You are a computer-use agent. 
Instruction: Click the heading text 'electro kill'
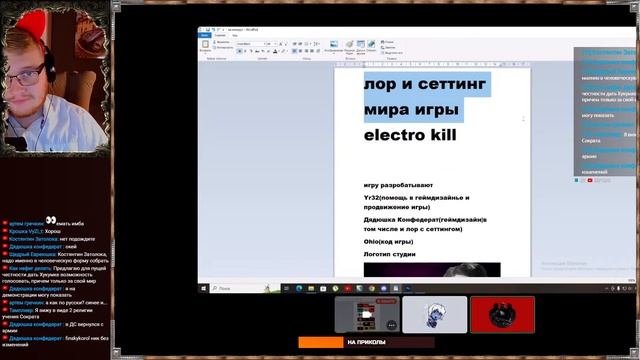pyautogui.click(x=410, y=135)
